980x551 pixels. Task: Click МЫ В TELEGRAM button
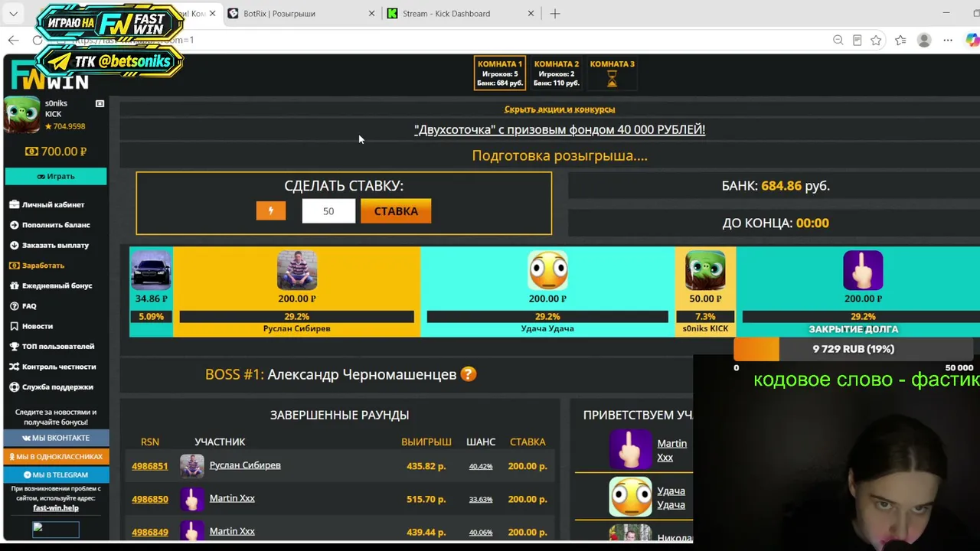click(x=56, y=475)
